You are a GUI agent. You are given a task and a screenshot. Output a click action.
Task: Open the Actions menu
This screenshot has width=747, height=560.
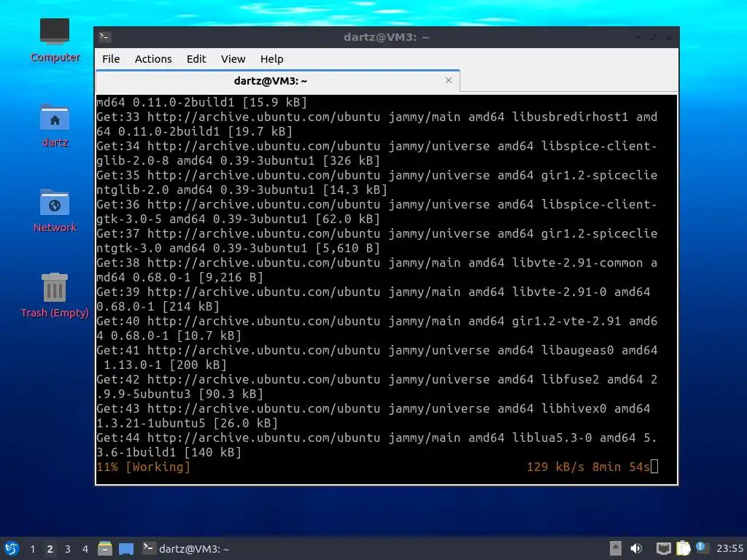tap(153, 59)
